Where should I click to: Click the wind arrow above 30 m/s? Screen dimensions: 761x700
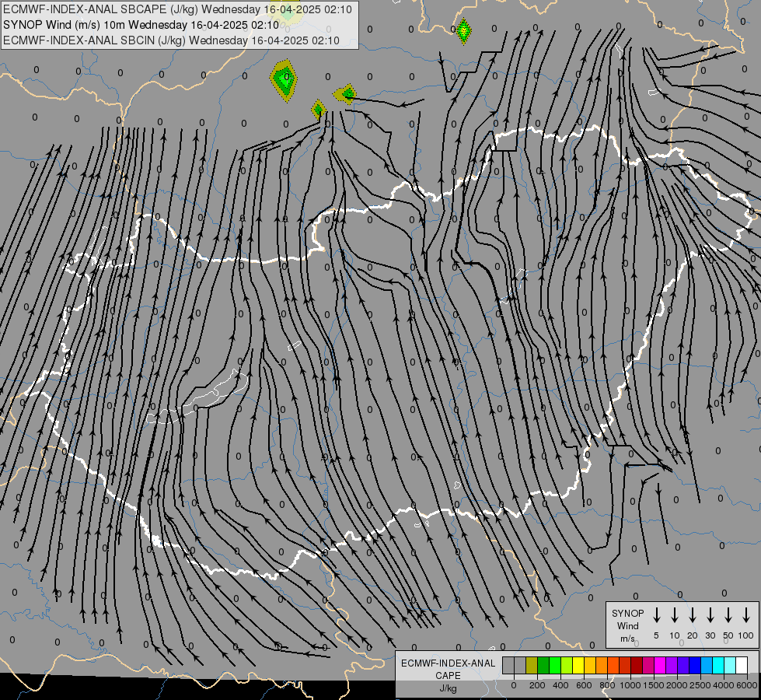click(710, 615)
